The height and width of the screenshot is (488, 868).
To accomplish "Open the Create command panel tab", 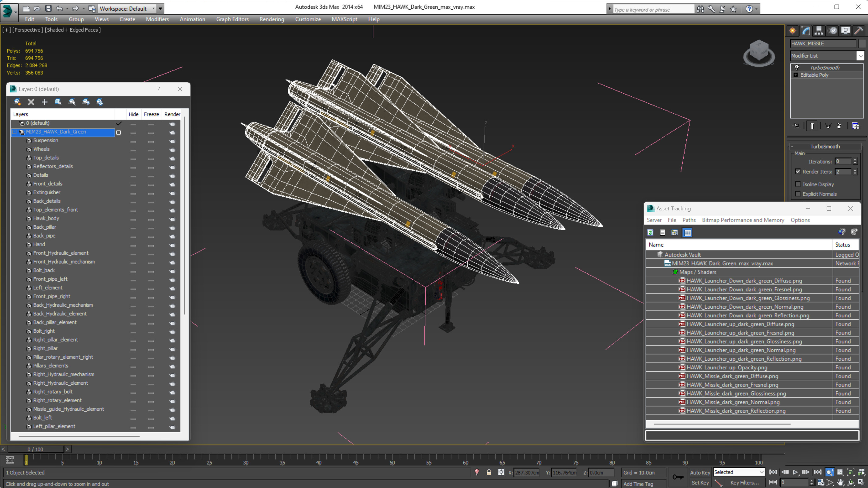I will 793,31.
